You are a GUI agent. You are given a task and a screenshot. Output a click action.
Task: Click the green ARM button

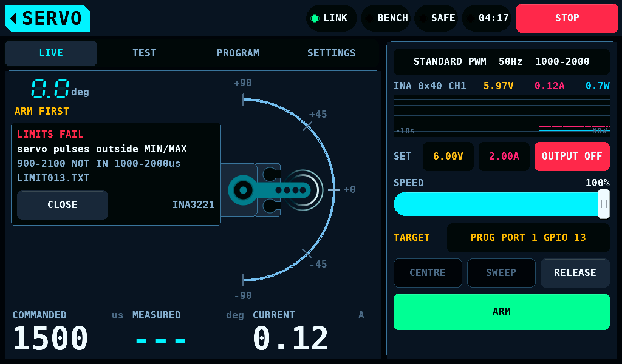(501, 312)
